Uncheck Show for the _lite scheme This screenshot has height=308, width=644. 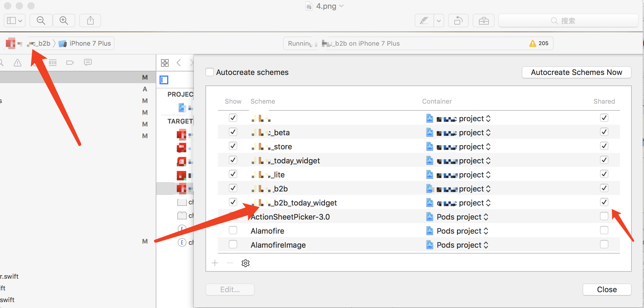coord(233,174)
